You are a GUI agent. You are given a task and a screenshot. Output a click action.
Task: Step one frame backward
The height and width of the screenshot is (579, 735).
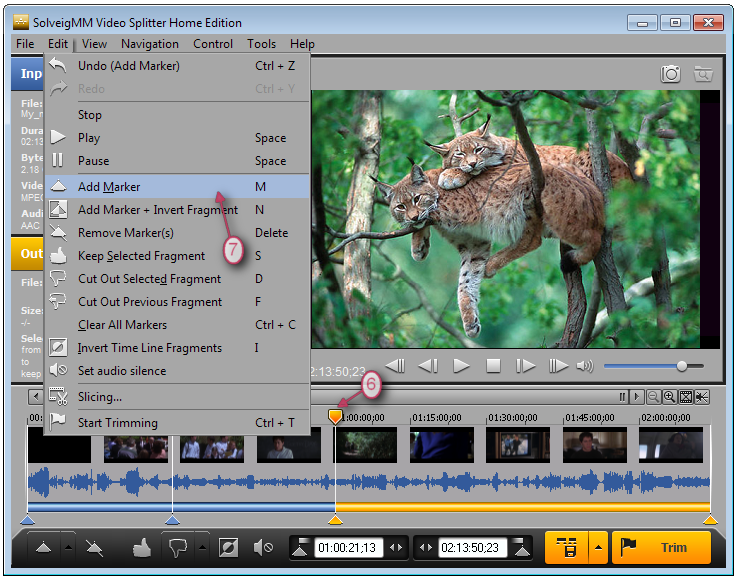coord(428,366)
